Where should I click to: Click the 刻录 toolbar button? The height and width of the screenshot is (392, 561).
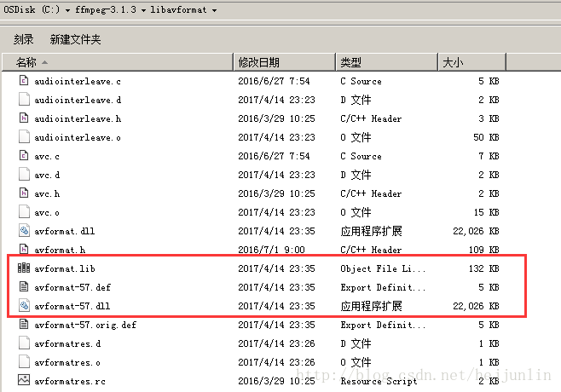24,39
